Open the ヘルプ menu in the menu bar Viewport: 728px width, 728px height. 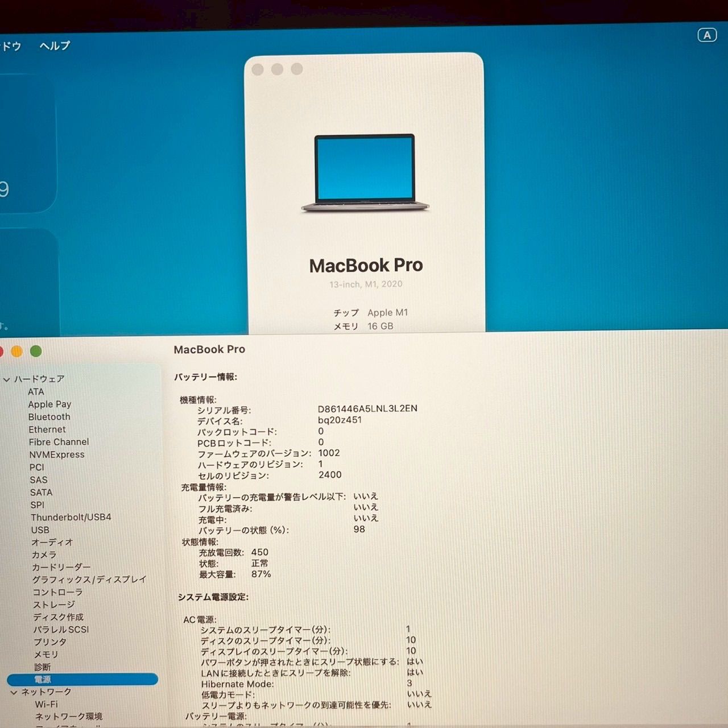55,45
